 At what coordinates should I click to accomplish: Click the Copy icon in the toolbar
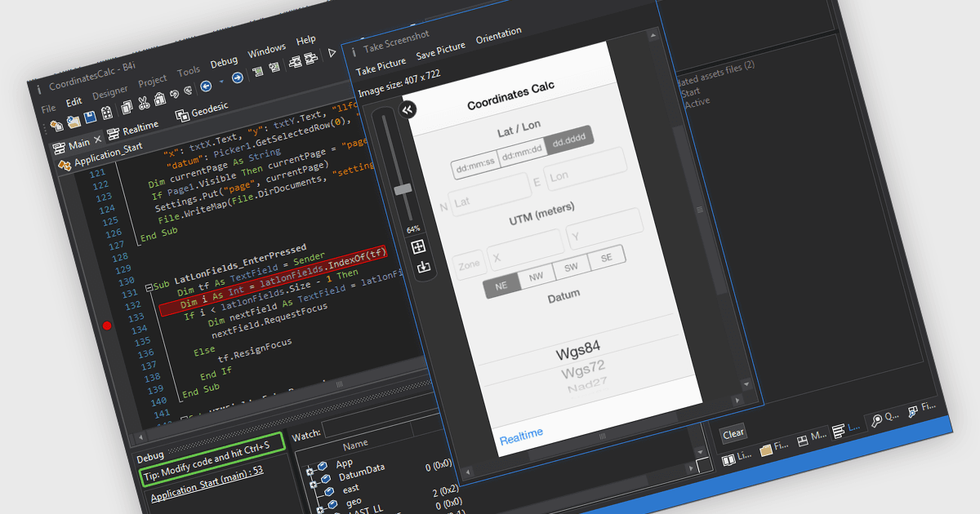click(127, 107)
